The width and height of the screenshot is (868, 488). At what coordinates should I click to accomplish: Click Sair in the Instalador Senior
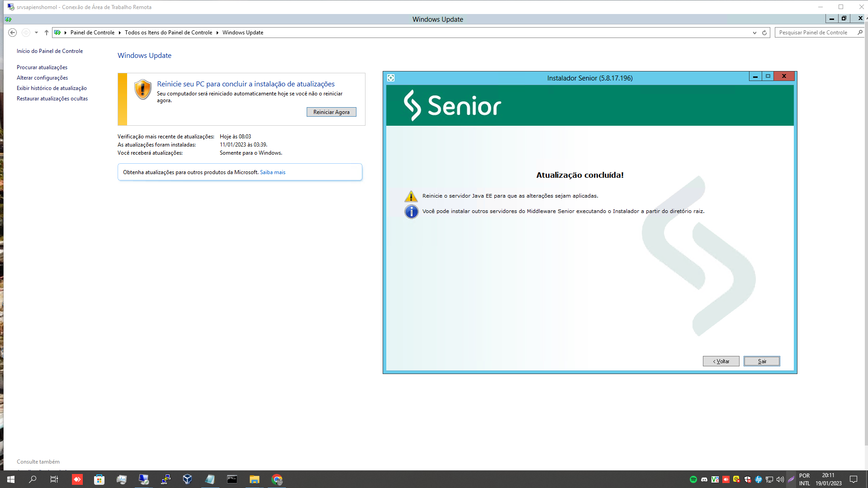[762, 361]
